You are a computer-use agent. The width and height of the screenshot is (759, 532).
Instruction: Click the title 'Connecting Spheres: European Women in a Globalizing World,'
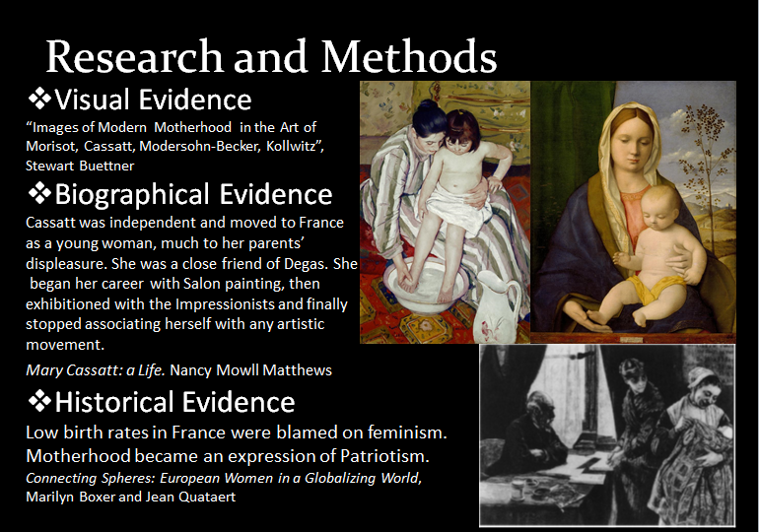pos(224,479)
